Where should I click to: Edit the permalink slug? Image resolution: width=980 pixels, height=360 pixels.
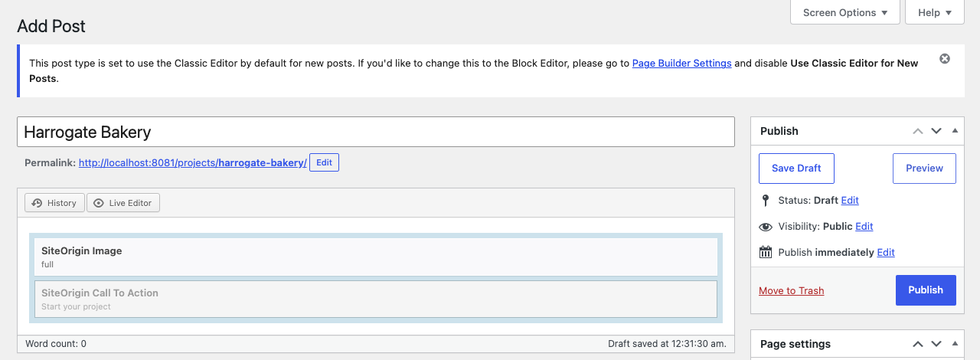pyautogui.click(x=324, y=162)
